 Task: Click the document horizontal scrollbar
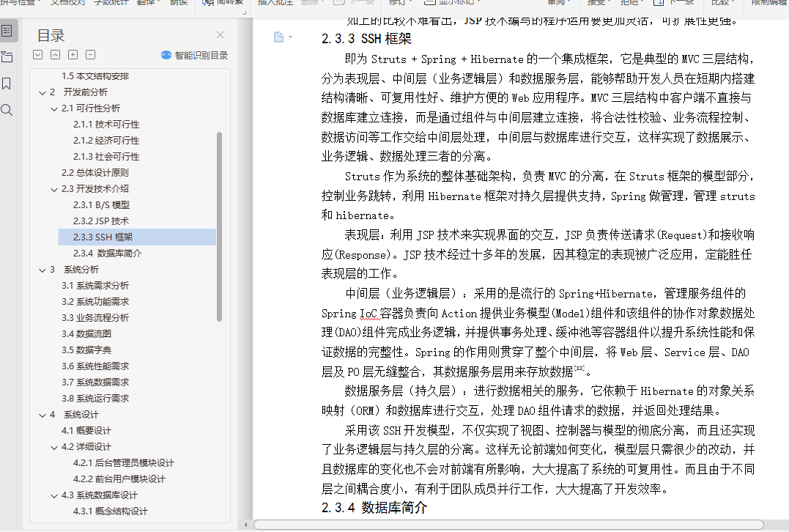click(508, 525)
